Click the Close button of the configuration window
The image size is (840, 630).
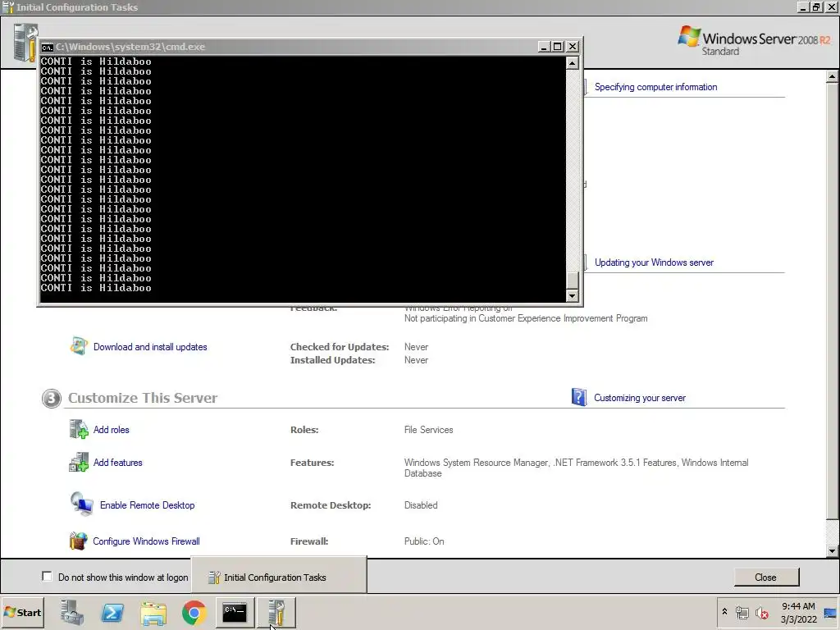(x=766, y=577)
